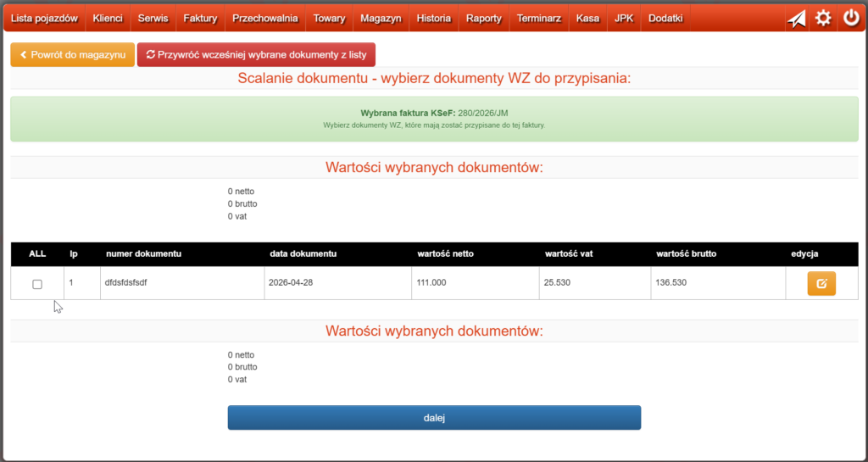The height and width of the screenshot is (462, 868).
Task: Open the Towary menu
Action: 329,19
